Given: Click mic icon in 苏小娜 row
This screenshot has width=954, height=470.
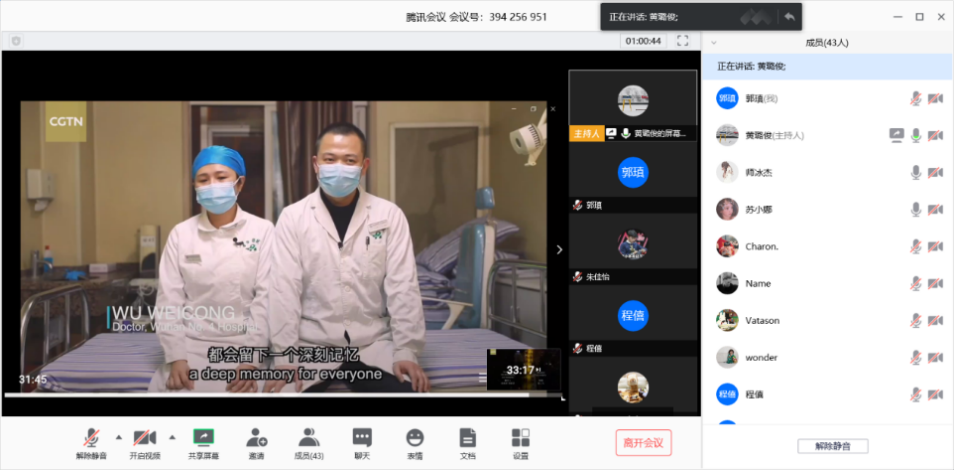Looking at the screenshot, I should click(916, 209).
